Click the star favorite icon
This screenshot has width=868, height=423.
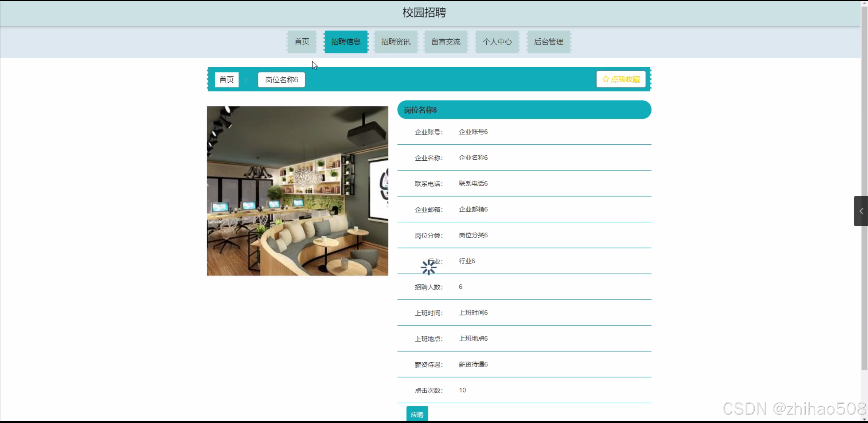605,79
